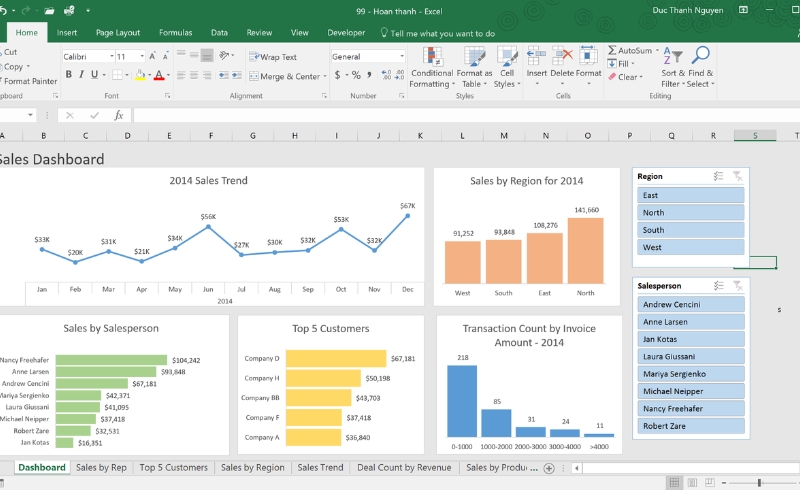
Task: Click the AutoSum sigma icon
Action: 612,51
